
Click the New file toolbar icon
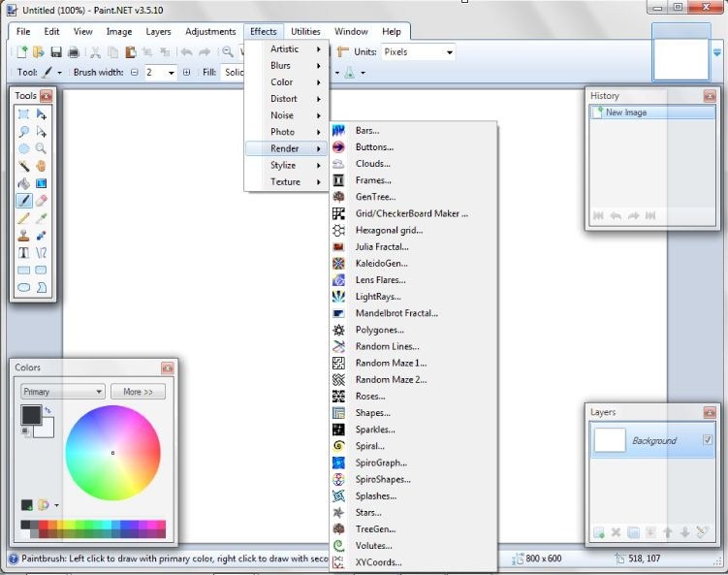point(22,52)
